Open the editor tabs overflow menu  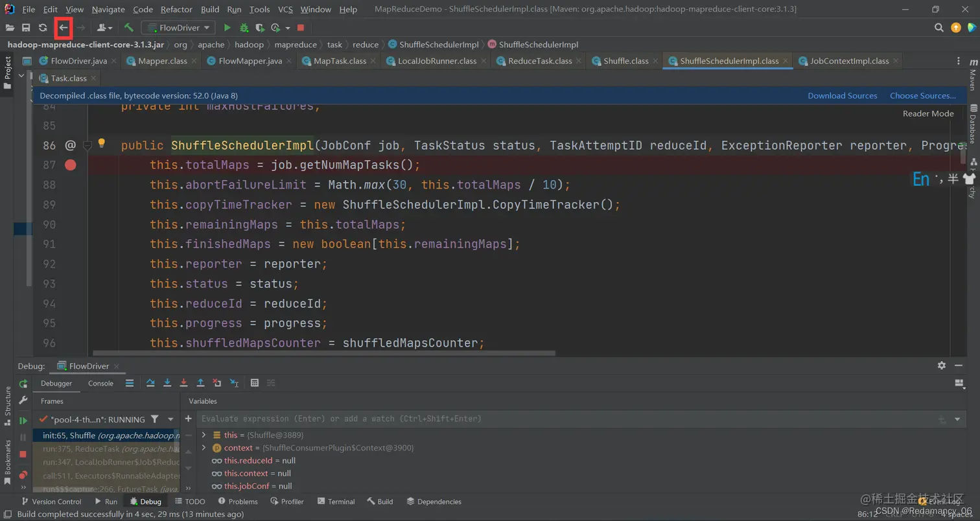[x=959, y=61]
